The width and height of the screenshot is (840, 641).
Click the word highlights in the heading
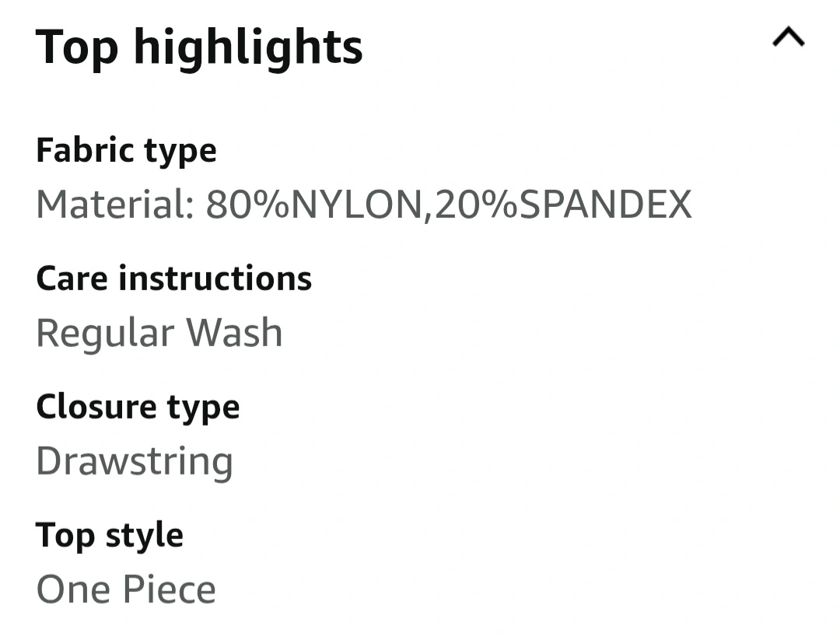[x=248, y=48]
